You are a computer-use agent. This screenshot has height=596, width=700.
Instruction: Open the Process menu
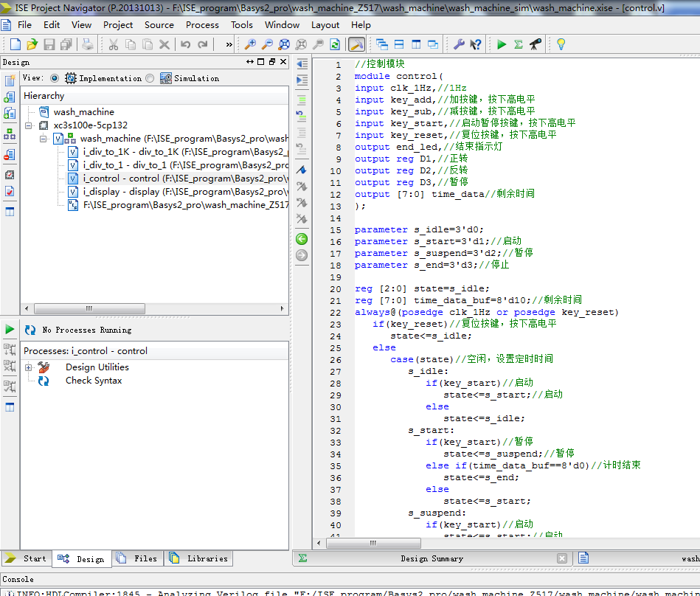click(x=202, y=24)
